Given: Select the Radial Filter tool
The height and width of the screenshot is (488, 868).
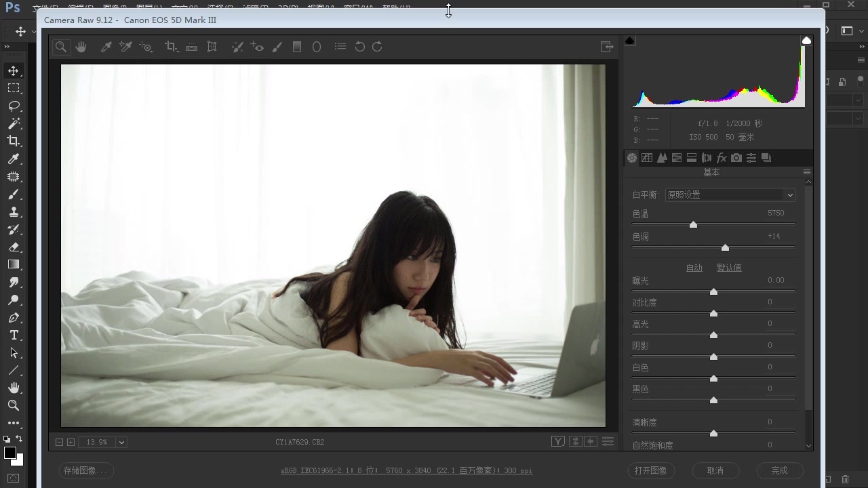Looking at the screenshot, I should tap(316, 47).
